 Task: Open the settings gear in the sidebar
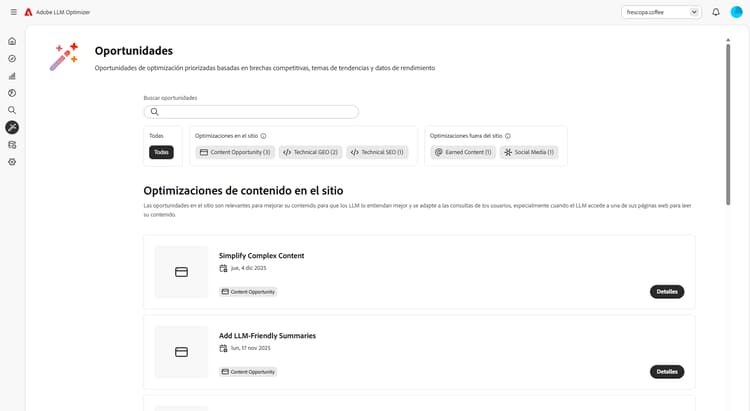[12, 162]
